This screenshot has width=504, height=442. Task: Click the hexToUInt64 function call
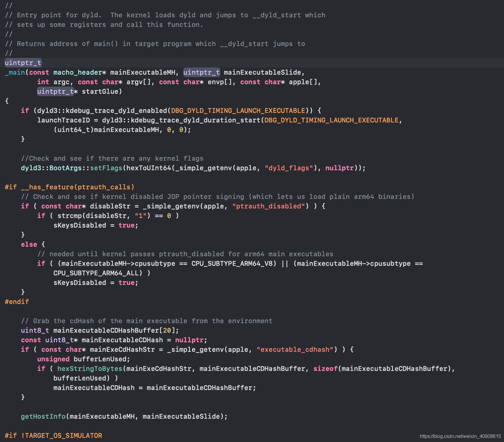[149, 168]
